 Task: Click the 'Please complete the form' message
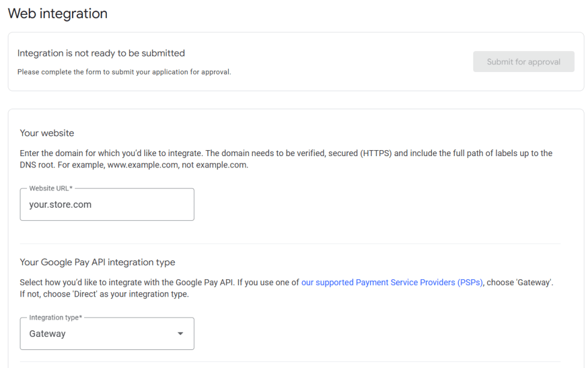coord(124,72)
